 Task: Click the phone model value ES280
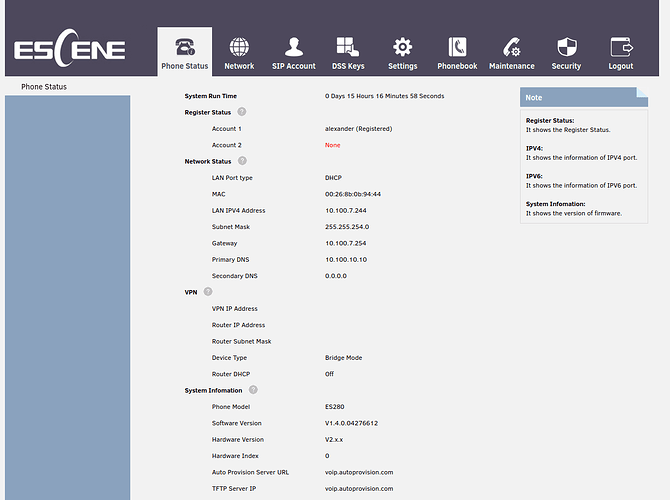click(335, 407)
